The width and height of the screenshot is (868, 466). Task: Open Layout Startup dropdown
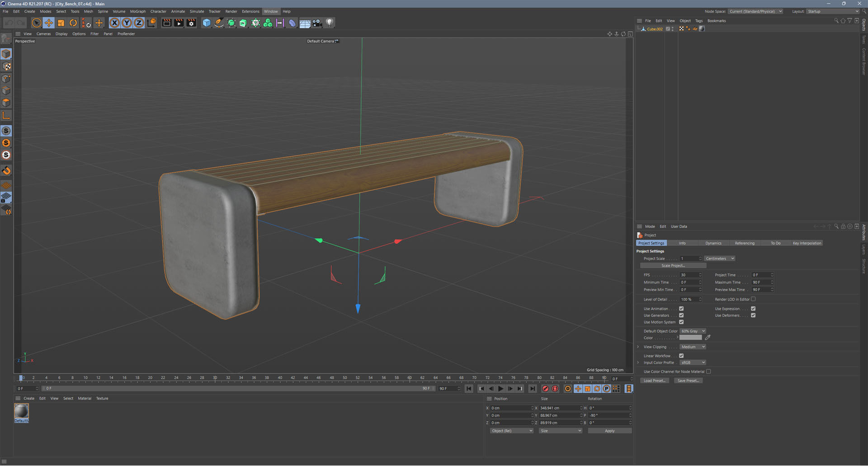click(x=833, y=11)
